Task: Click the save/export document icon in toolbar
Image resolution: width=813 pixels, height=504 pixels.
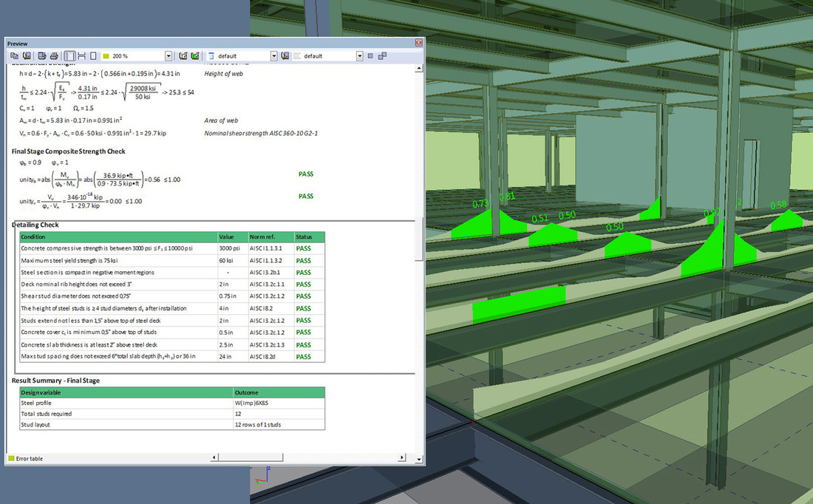Action: [42, 56]
